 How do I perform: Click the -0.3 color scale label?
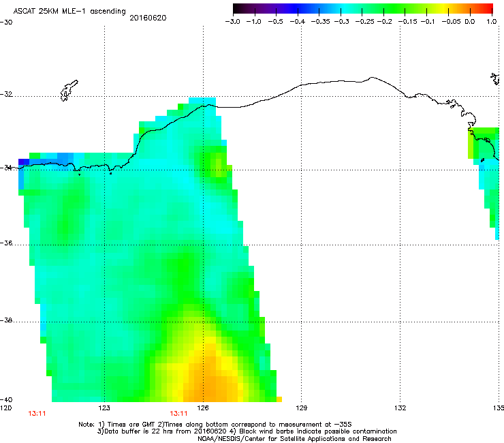point(341,22)
